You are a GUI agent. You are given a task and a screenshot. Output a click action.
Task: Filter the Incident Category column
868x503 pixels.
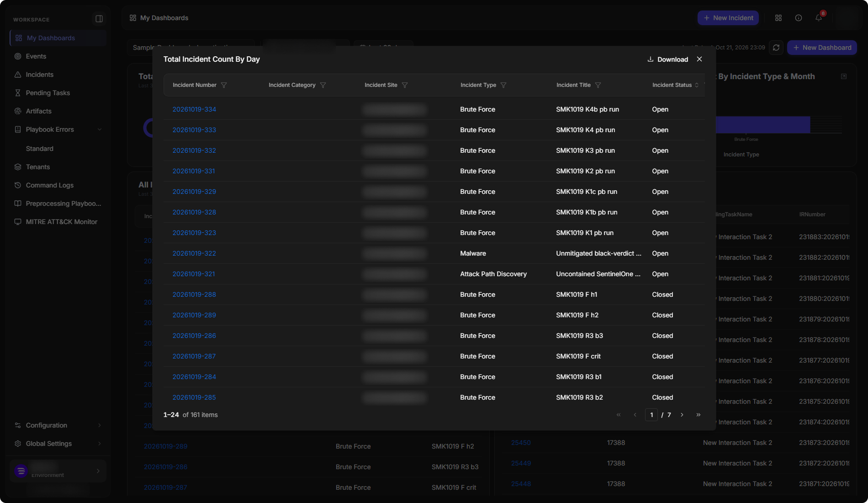(x=323, y=85)
